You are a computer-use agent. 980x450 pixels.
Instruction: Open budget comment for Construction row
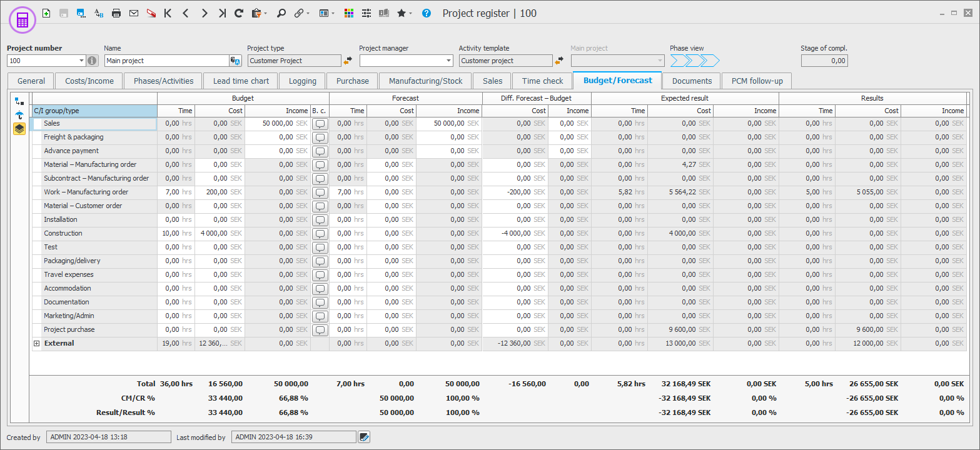320,234
